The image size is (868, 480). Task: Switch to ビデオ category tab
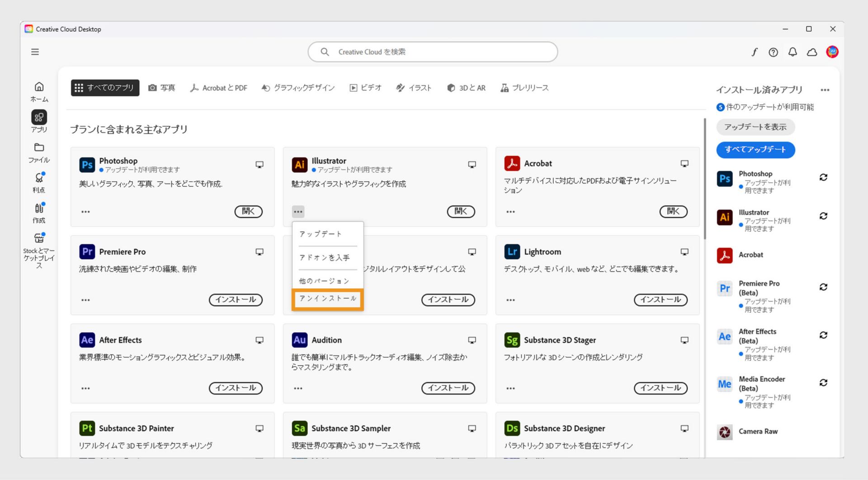(x=365, y=88)
